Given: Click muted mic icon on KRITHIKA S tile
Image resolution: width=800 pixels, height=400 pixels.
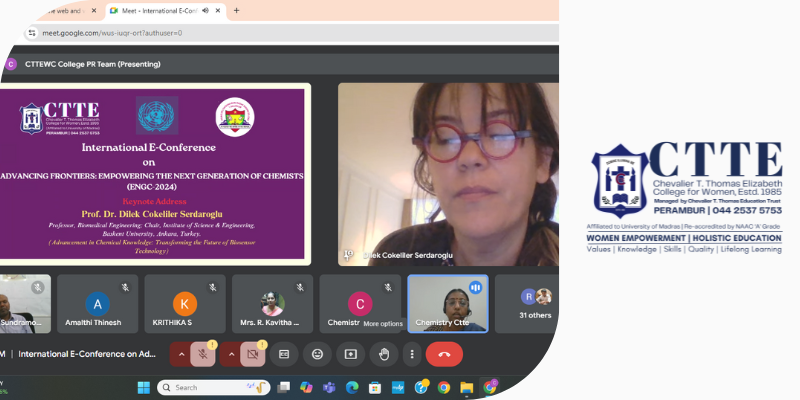Looking at the screenshot, I should pyautogui.click(x=213, y=288).
